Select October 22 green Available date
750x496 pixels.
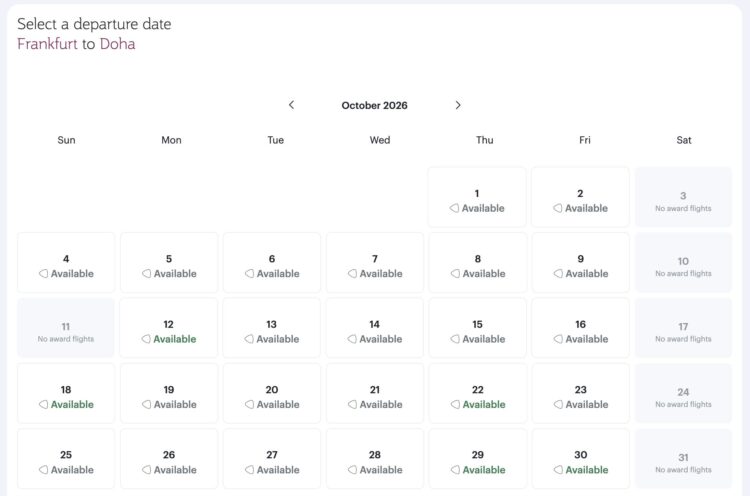coord(477,393)
